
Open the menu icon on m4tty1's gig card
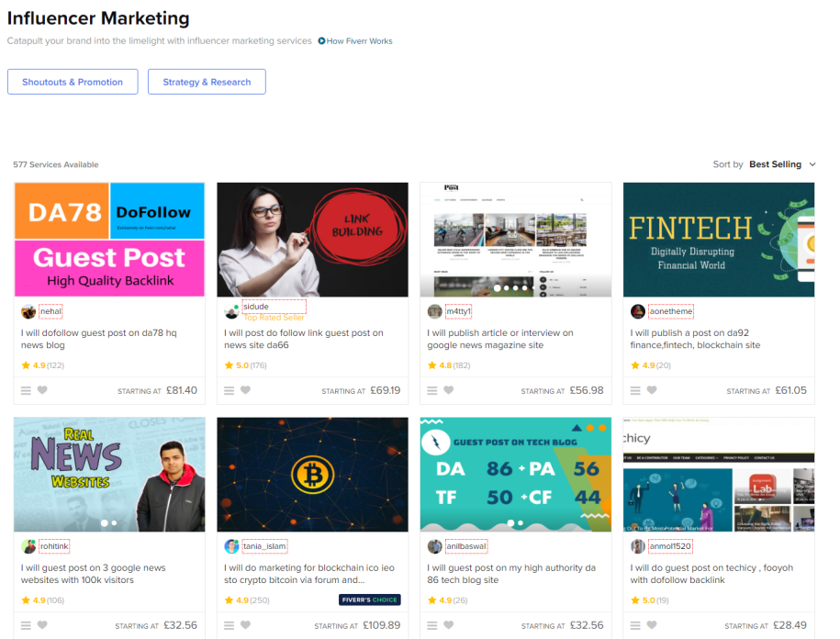coord(431,390)
